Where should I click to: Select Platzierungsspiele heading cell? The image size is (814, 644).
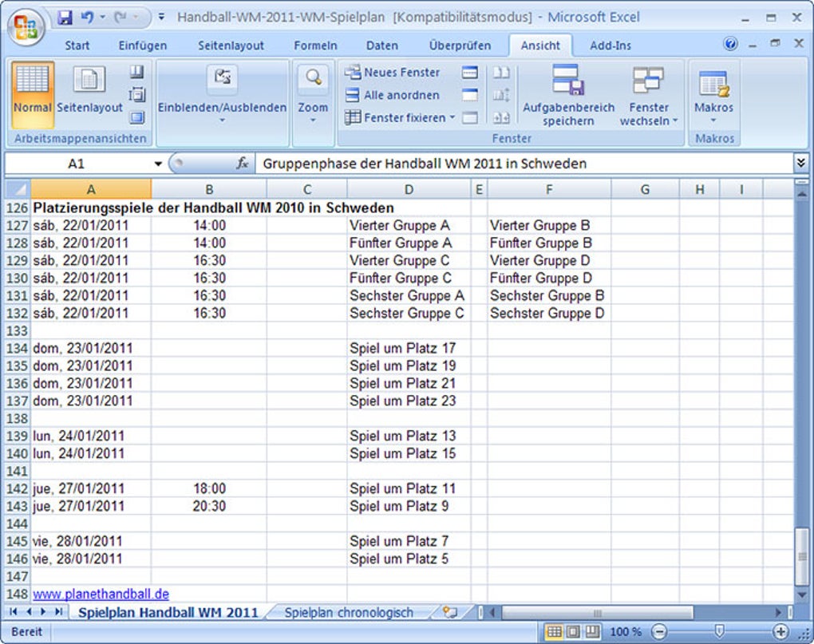(x=213, y=208)
